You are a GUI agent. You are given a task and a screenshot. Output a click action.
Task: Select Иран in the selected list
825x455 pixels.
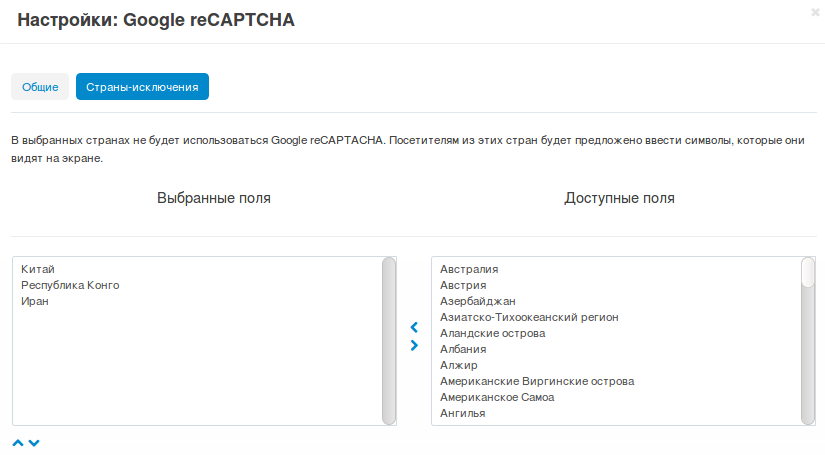pyautogui.click(x=35, y=301)
